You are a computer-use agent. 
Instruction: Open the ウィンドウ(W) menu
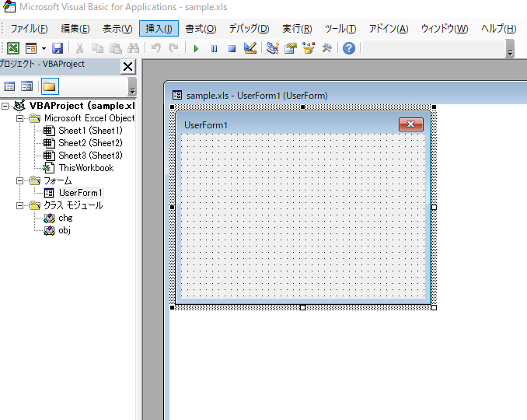tap(445, 29)
